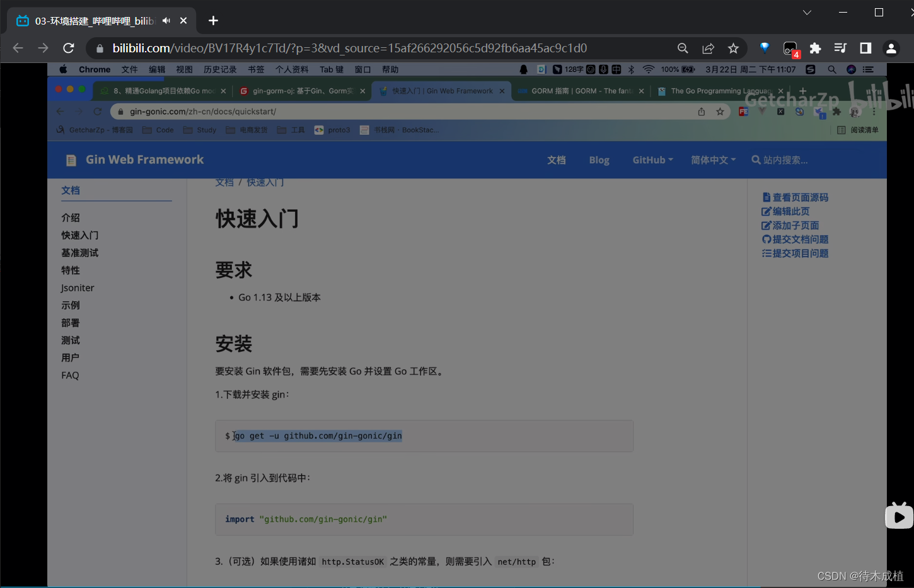Click the Bluetooth icon in menu bar
Image resolution: width=914 pixels, height=588 pixels.
click(x=631, y=69)
